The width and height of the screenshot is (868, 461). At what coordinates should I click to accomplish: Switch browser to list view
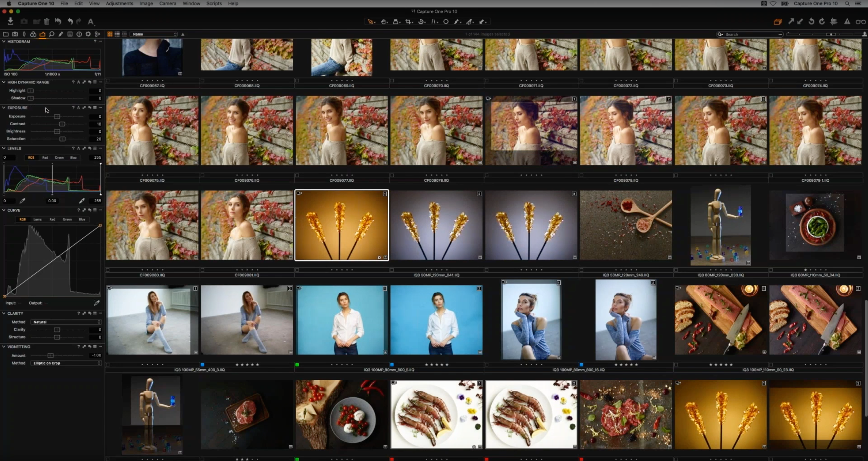[x=117, y=34]
